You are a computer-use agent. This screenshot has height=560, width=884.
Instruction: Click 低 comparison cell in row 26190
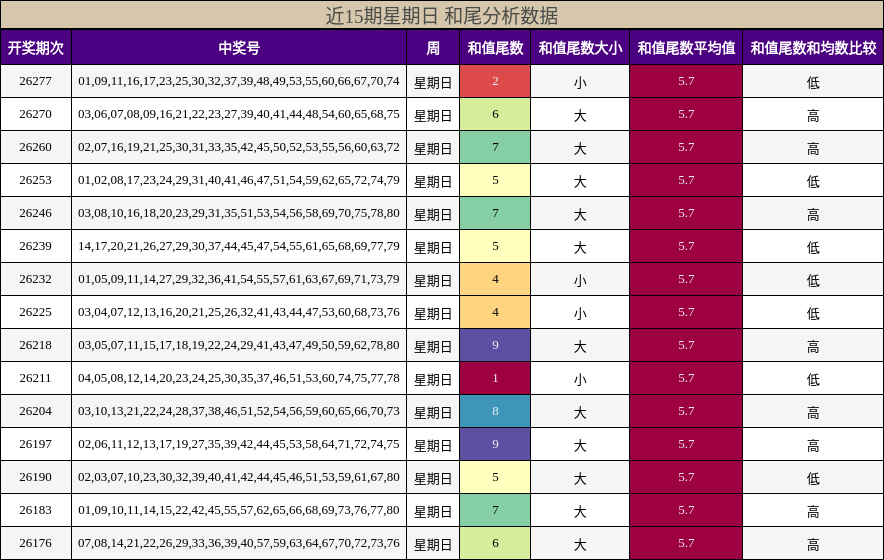point(813,477)
